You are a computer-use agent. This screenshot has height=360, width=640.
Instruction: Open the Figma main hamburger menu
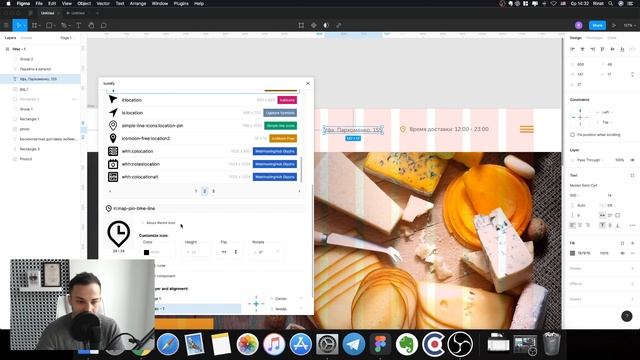6,25
